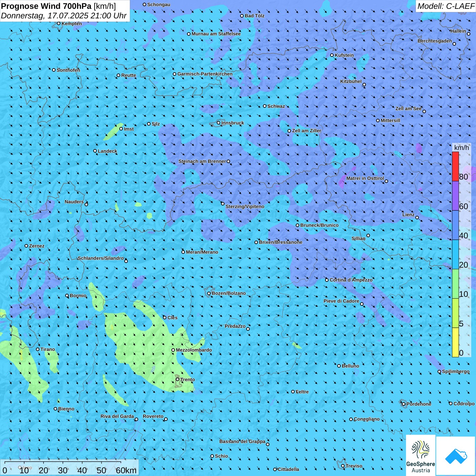
Task: Click the yellow 0 km/h legend color
Action: click(455, 342)
